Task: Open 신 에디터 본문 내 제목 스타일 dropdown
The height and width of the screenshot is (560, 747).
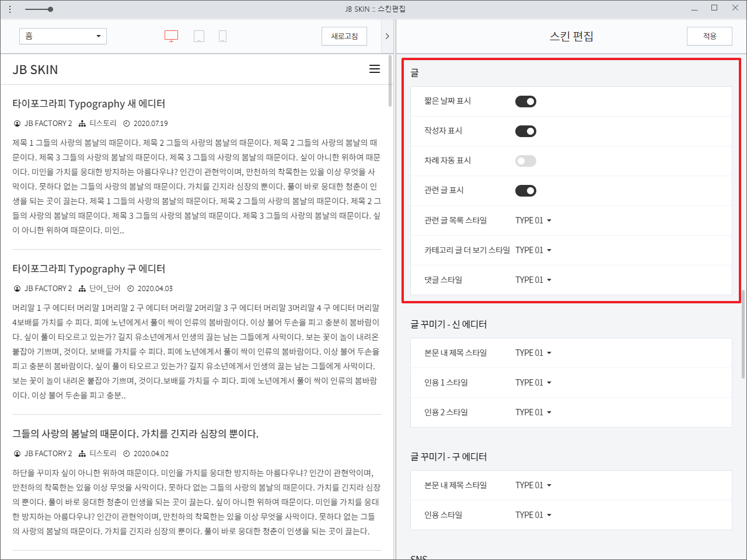Action: tap(533, 353)
